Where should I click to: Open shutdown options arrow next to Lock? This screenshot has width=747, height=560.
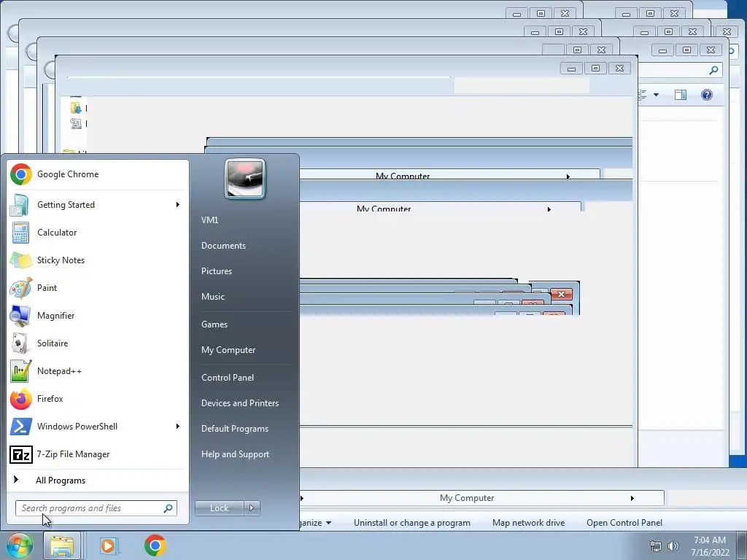pyautogui.click(x=252, y=508)
